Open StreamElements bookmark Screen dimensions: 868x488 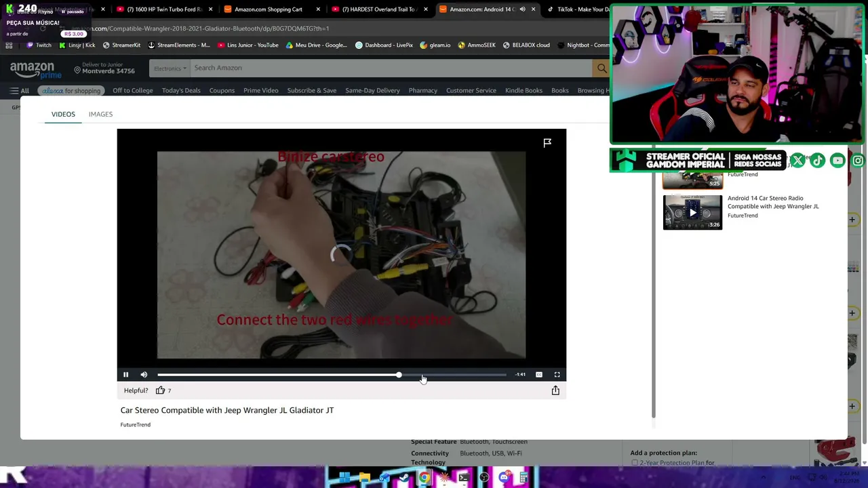[179, 45]
